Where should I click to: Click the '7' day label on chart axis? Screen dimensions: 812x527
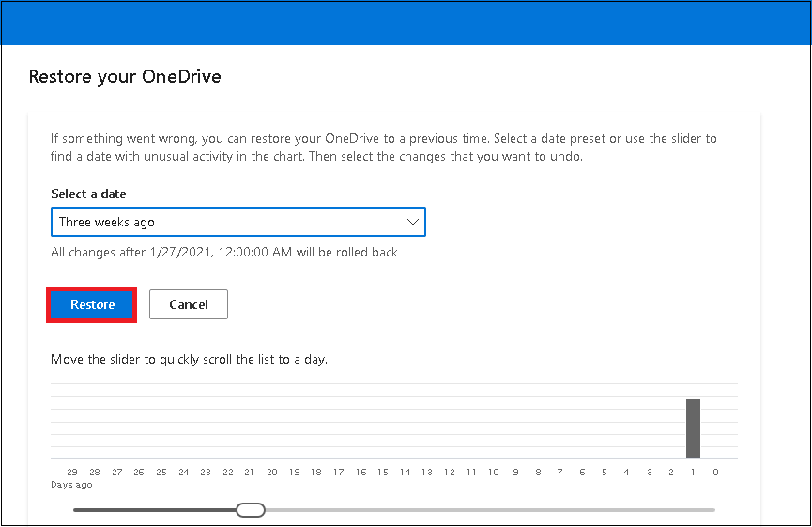pos(559,473)
